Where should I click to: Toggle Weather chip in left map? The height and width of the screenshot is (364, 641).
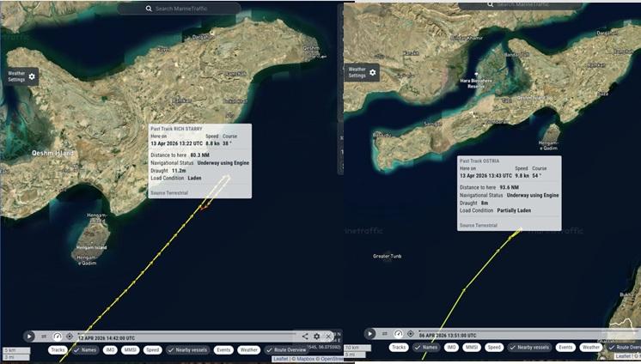(x=248, y=349)
